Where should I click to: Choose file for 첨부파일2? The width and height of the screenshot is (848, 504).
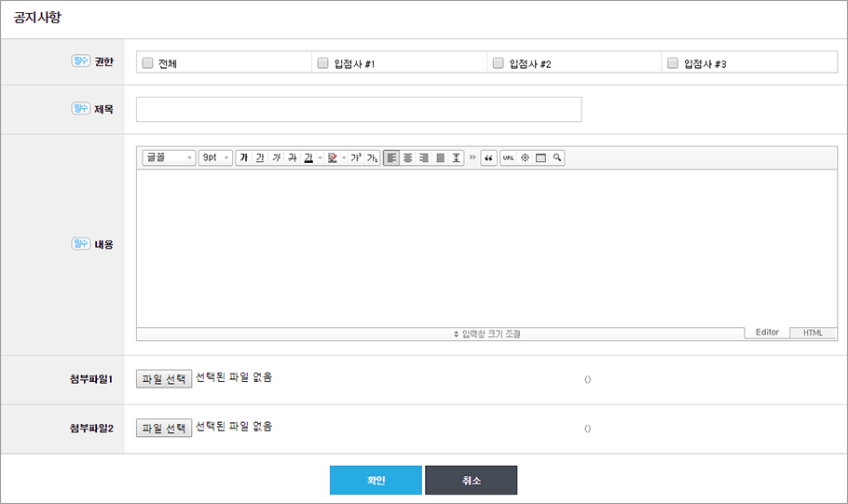coord(164,429)
